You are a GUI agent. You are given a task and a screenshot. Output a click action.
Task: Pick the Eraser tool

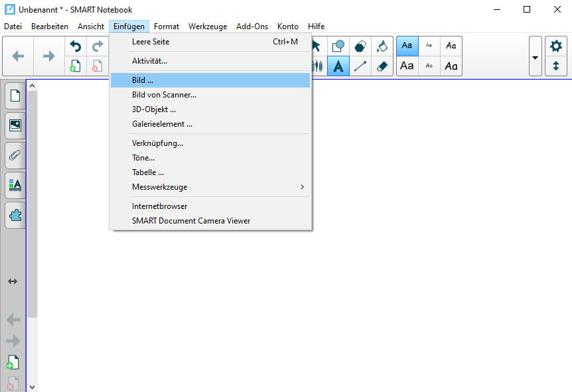coord(382,66)
